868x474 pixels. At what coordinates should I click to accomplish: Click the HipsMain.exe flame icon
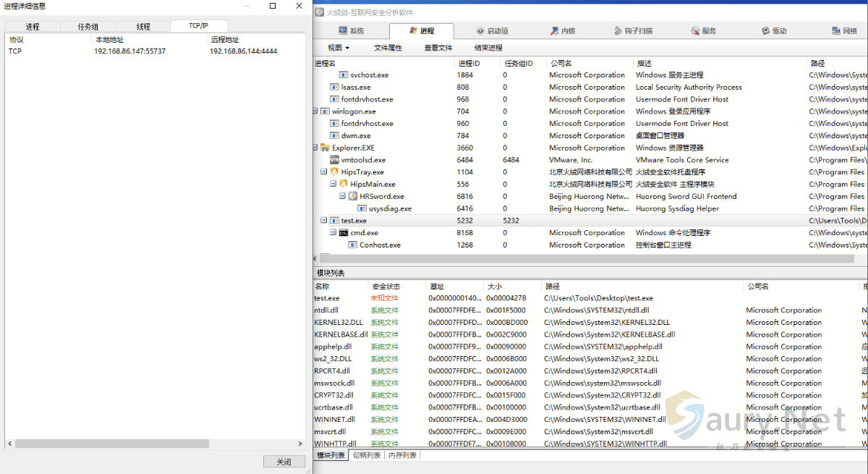pyautogui.click(x=344, y=185)
